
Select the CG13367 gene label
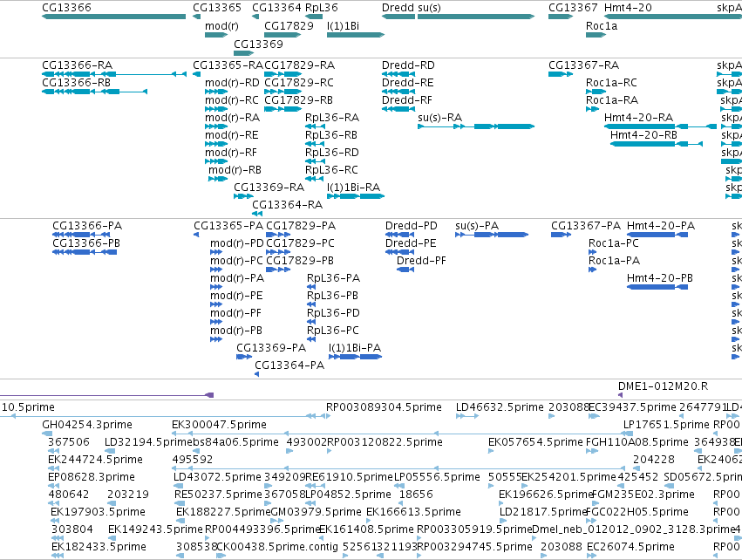click(573, 8)
